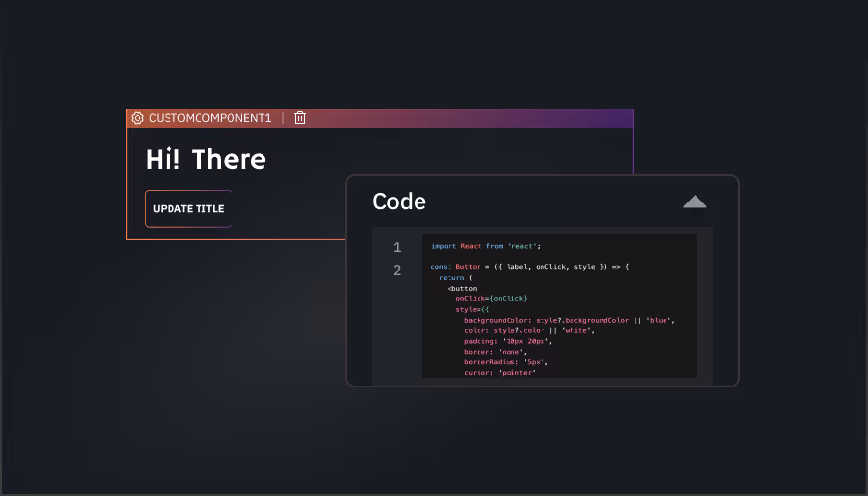Viewport: 868px width, 496px height.
Task: Click the style={{ code line
Action: pyautogui.click(x=473, y=310)
